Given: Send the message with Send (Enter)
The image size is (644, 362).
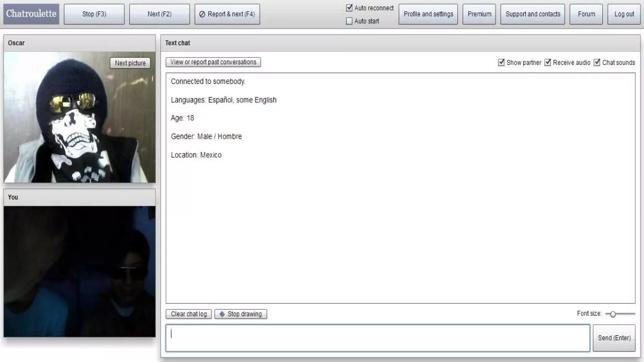Looking at the screenshot, I should [x=614, y=338].
